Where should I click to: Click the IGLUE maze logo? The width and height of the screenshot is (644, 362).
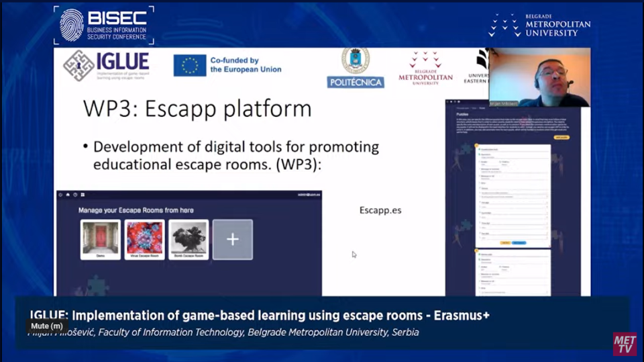click(x=78, y=66)
